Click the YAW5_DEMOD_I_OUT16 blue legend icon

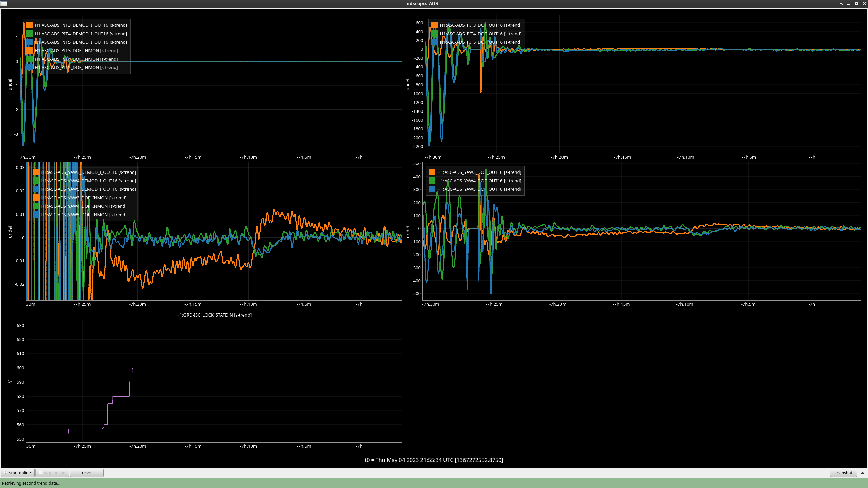[36, 189]
